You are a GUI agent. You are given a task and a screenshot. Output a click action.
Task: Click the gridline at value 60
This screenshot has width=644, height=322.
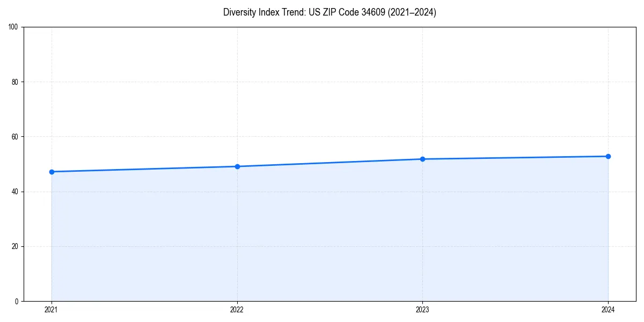pos(322,135)
